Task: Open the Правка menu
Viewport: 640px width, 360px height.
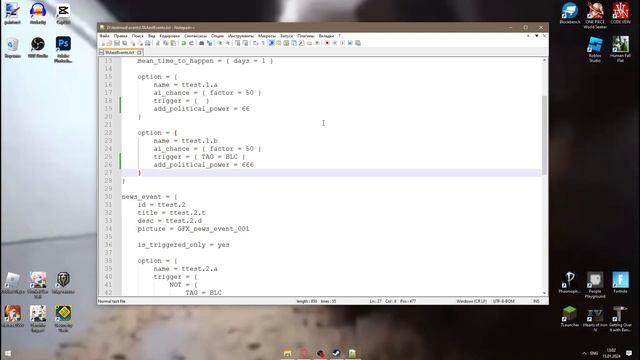Action: point(120,36)
